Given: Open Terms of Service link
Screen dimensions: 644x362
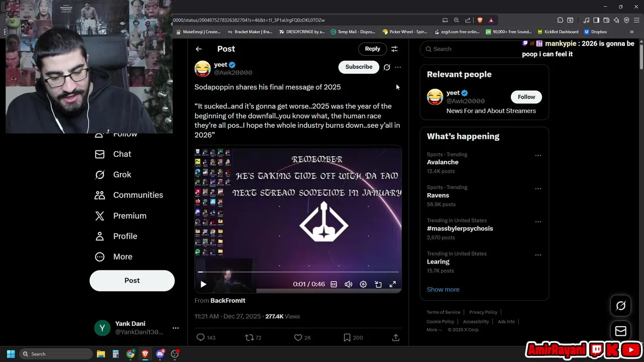Looking at the screenshot, I should pyautogui.click(x=443, y=312).
